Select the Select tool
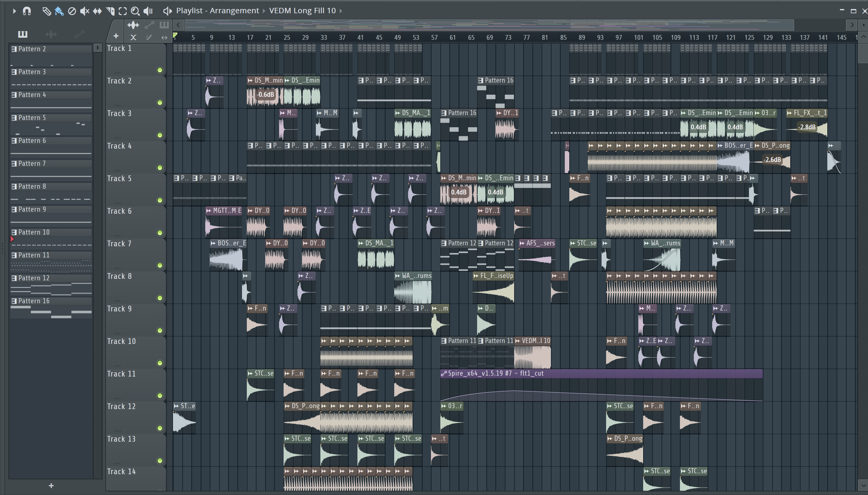The width and height of the screenshot is (868, 495). coord(123,11)
